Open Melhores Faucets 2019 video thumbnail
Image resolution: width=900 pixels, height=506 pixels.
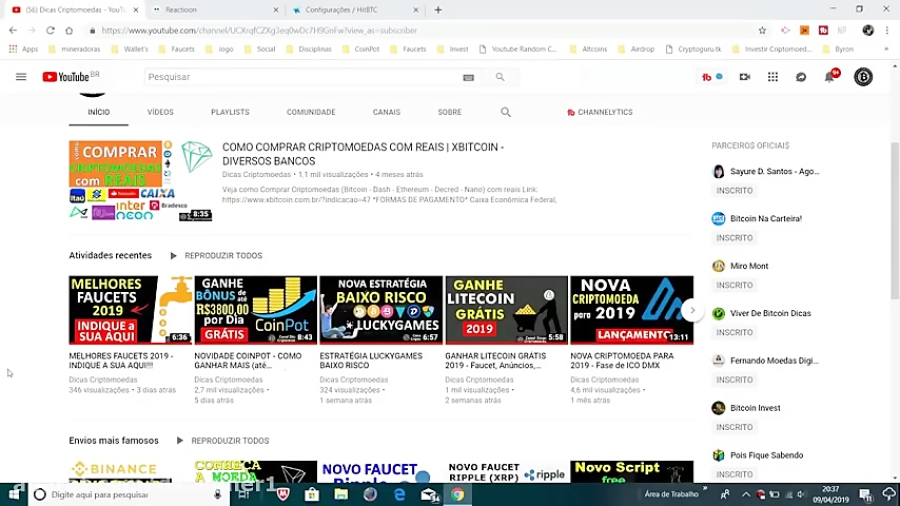(x=130, y=310)
